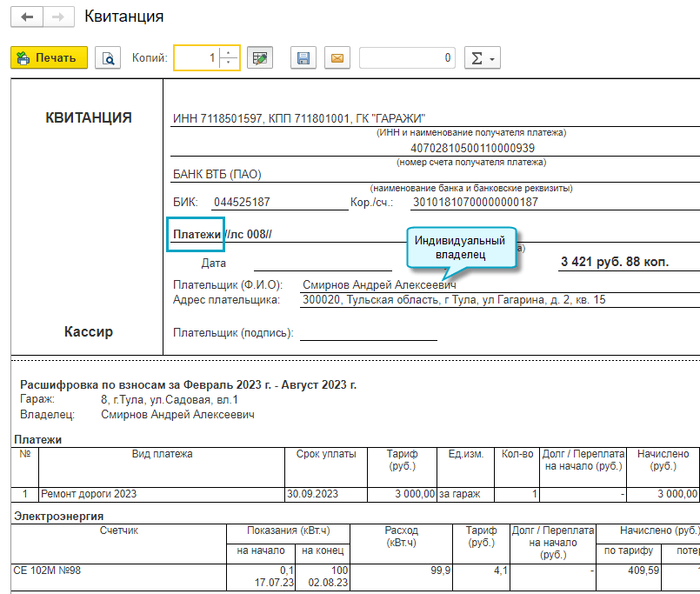The image size is (700, 594).
Task: Click the Печать print button
Action: coord(49,57)
